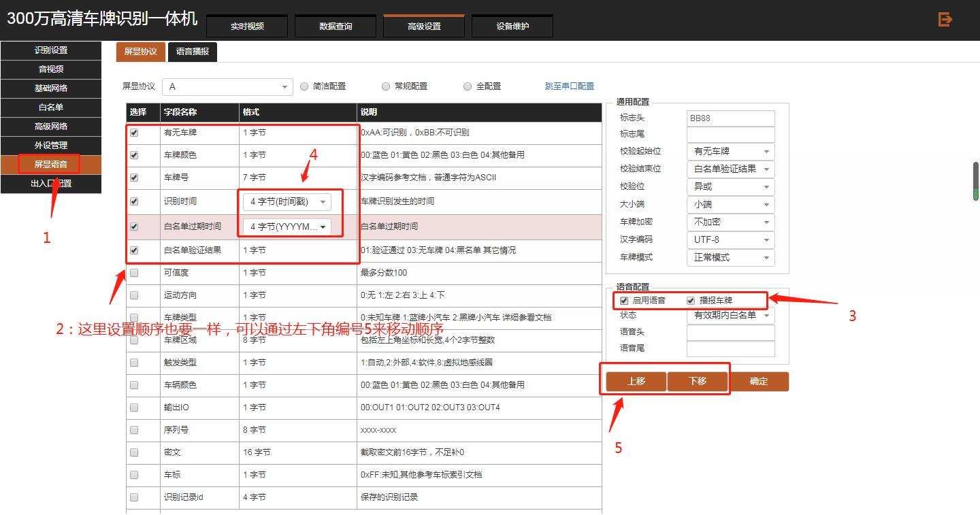Go to 白名单 in the sidebar
Screen dimensions: 980x515
[51, 107]
